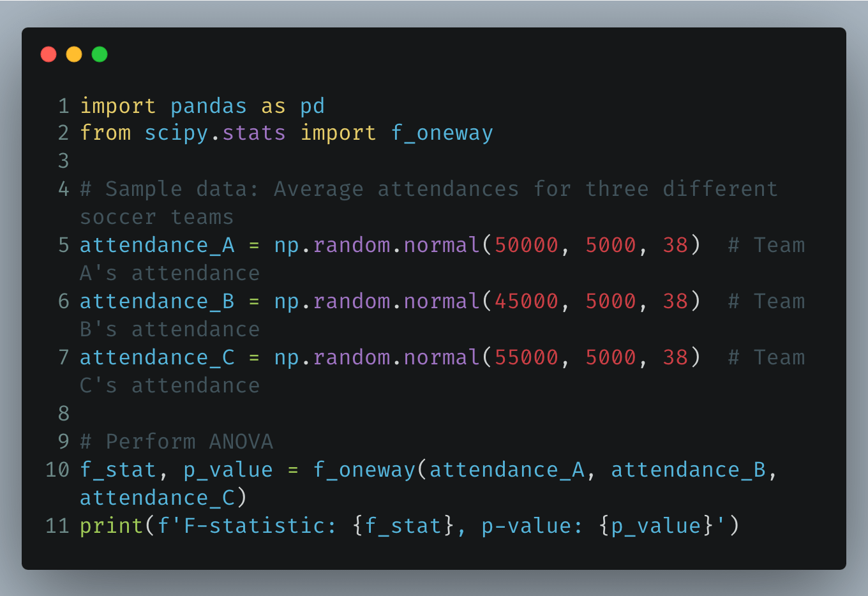The width and height of the screenshot is (868, 596).
Task: Click the "pd" alias on line 1
Action: click(x=312, y=106)
